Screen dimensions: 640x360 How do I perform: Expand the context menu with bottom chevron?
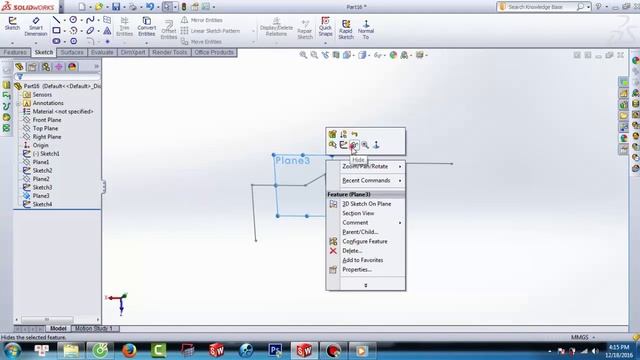tap(366, 285)
